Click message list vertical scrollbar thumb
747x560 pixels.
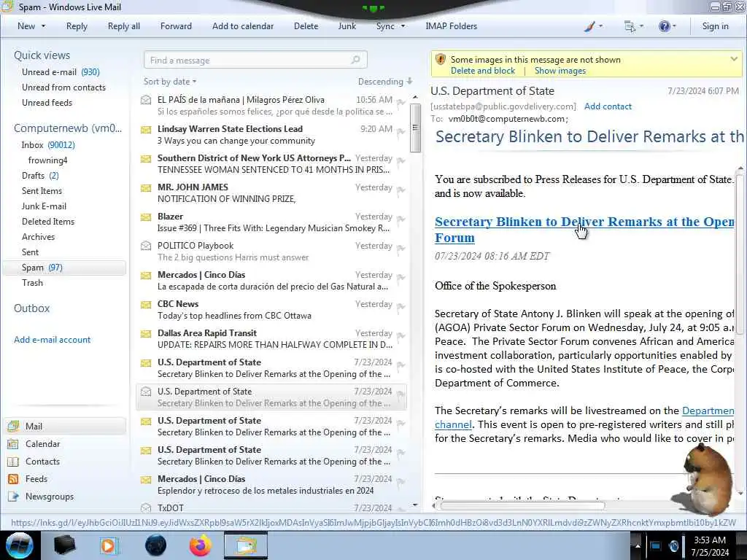coord(415,128)
